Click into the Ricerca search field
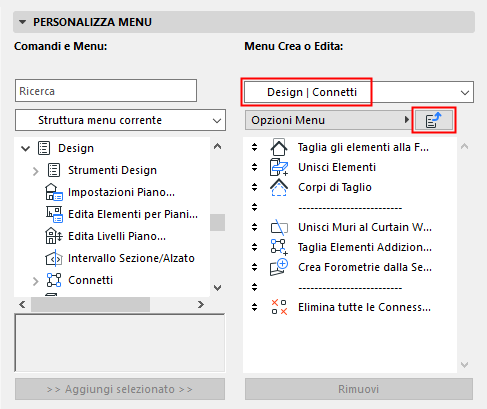Image resolution: width=487 pixels, height=409 pixels. click(106, 91)
